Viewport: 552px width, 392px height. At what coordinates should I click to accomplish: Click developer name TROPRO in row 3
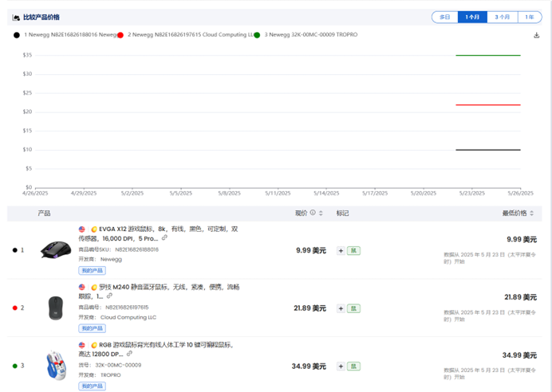tap(111, 375)
